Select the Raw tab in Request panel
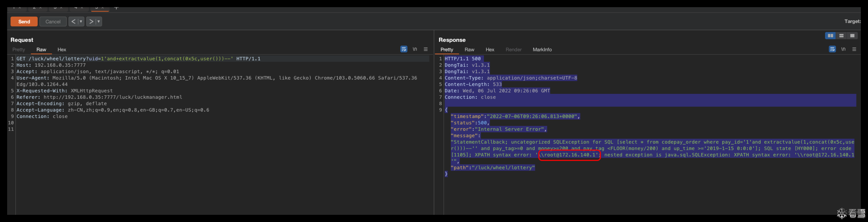The width and height of the screenshot is (868, 222). tap(41, 50)
